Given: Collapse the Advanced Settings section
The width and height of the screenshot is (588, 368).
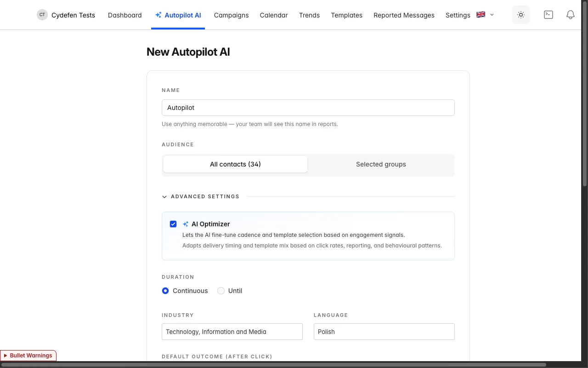Looking at the screenshot, I should point(200,196).
